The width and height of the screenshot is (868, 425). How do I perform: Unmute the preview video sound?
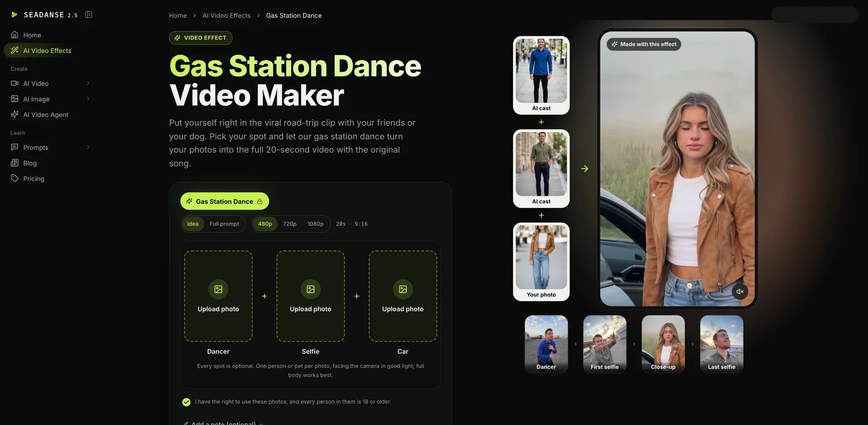pos(739,291)
